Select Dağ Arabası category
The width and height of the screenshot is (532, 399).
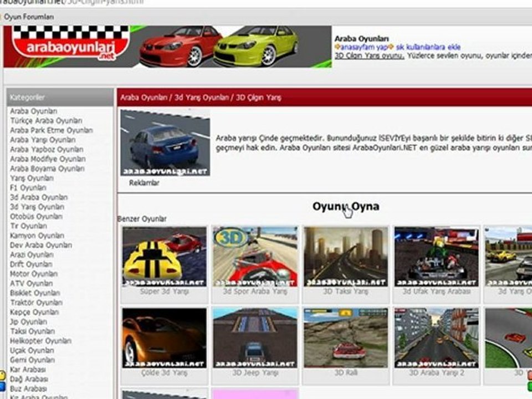(x=29, y=379)
